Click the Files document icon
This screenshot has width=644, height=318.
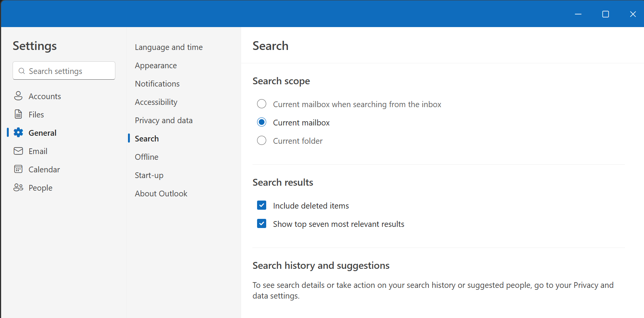click(x=18, y=114)
